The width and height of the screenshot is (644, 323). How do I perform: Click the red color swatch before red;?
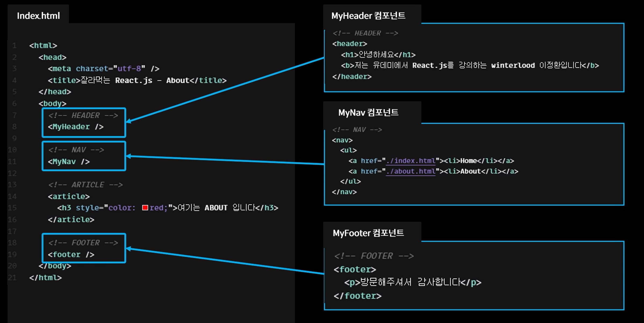click(x=145, y=208)
